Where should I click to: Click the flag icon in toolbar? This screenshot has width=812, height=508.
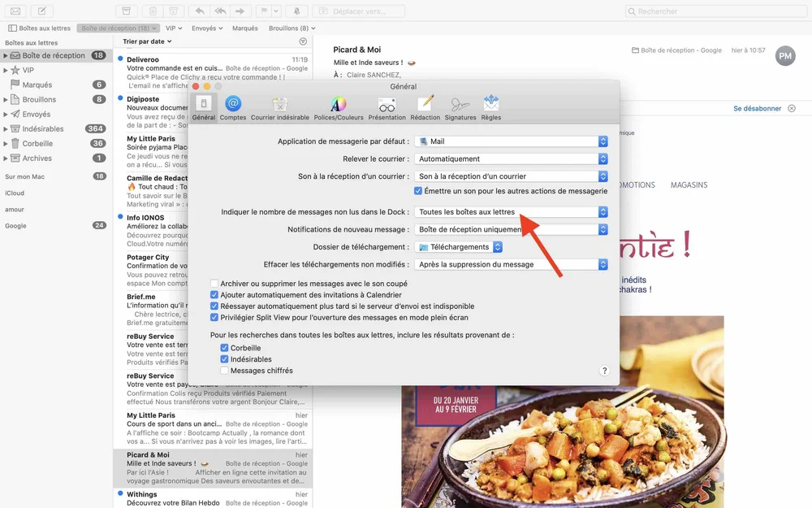[x=264, y=11]
